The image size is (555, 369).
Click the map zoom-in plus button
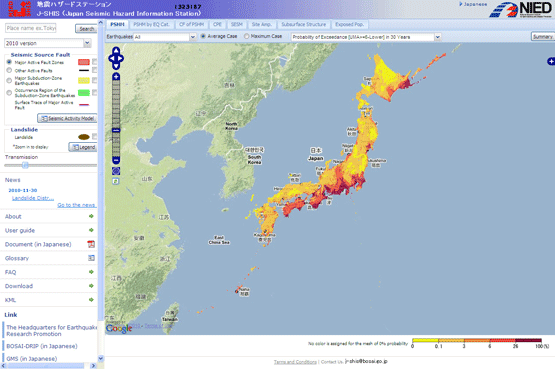click(x=116, y=76)
